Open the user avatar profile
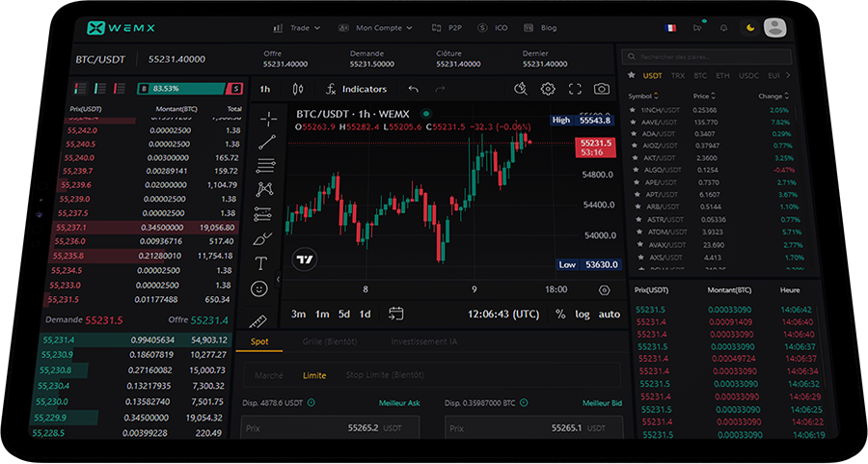Viewport: 868px width, 464px height. pyautogui.click(x=774, y=27)
